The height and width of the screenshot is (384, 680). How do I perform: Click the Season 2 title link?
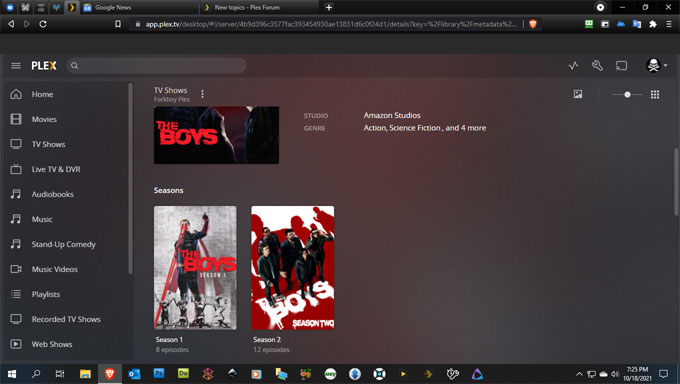click(x=267, y=340)
